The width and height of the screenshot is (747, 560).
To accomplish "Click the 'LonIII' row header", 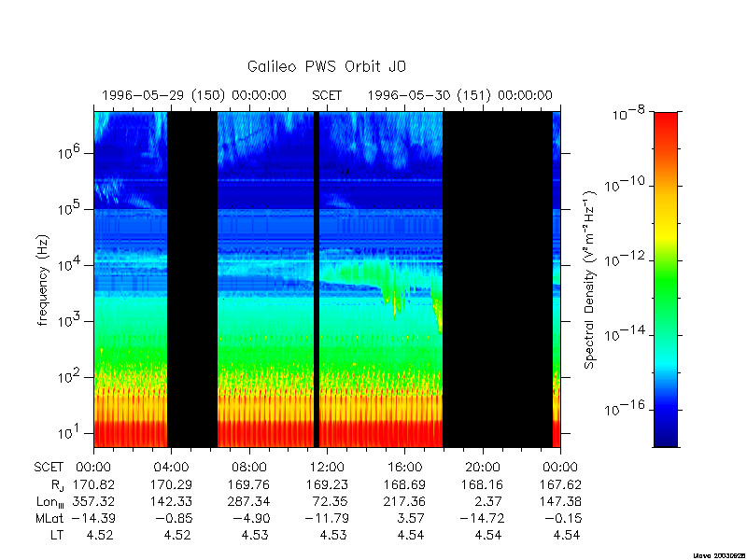I will tap(50, 502).
